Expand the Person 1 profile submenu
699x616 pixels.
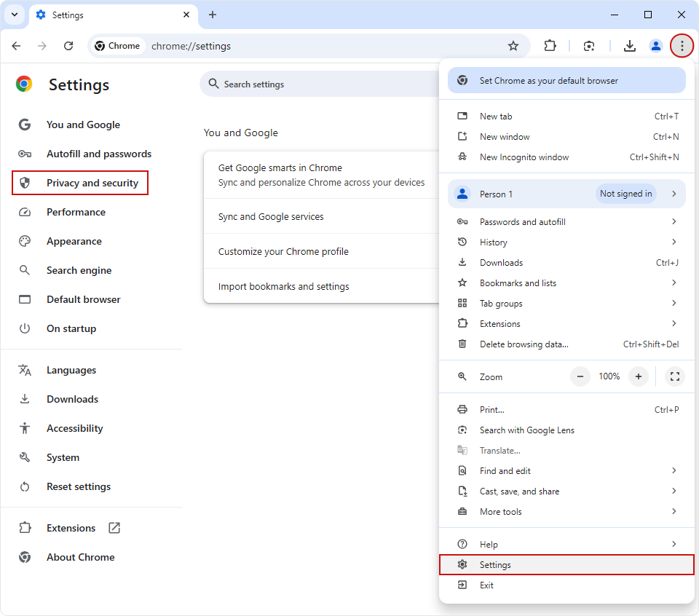566,194
